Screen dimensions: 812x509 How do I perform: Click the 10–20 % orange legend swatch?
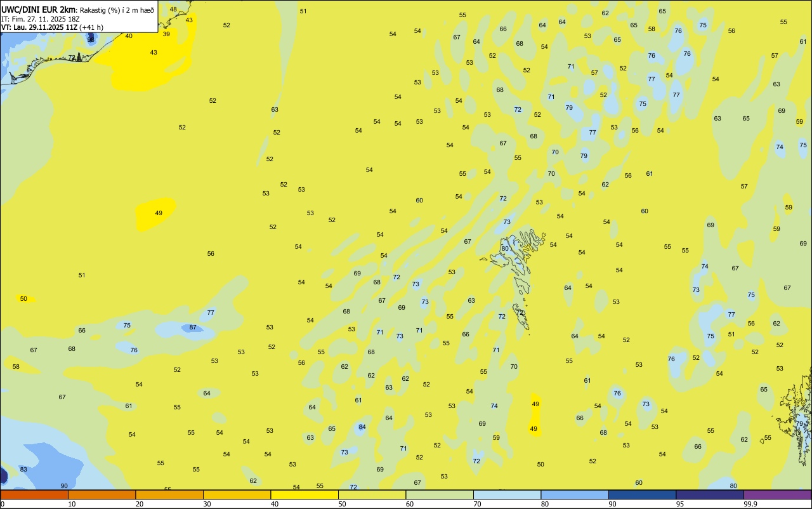(101, 494)
